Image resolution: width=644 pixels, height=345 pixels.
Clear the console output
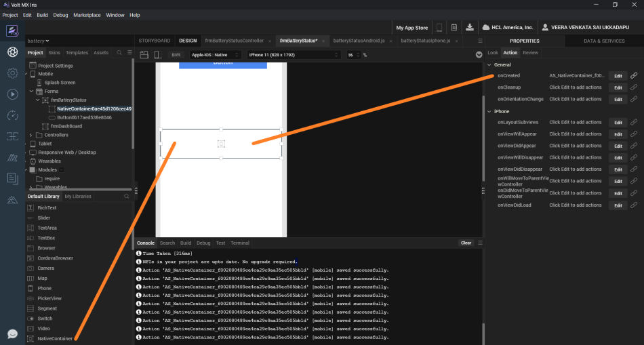[x=466, y=243]
